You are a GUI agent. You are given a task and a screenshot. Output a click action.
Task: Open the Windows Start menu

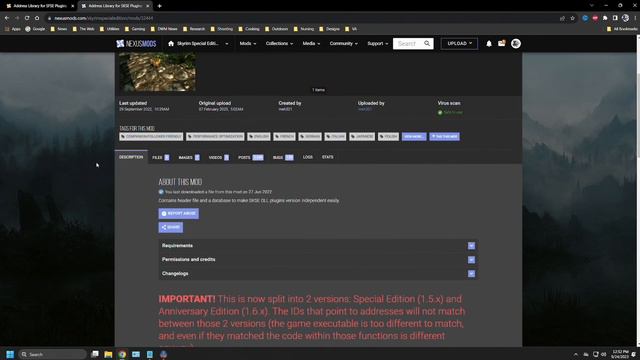pos(10,354)
